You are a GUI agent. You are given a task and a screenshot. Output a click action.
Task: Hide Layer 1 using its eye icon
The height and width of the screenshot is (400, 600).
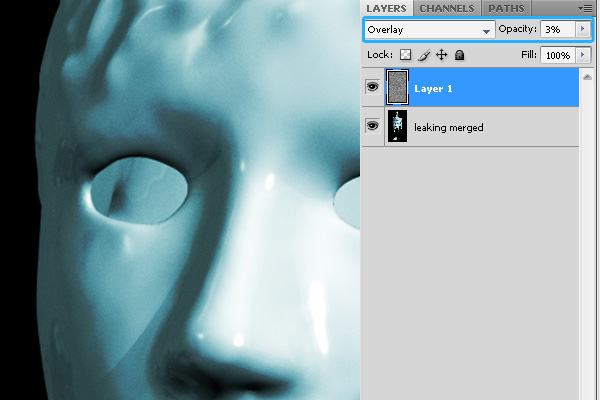coord(372,88)
